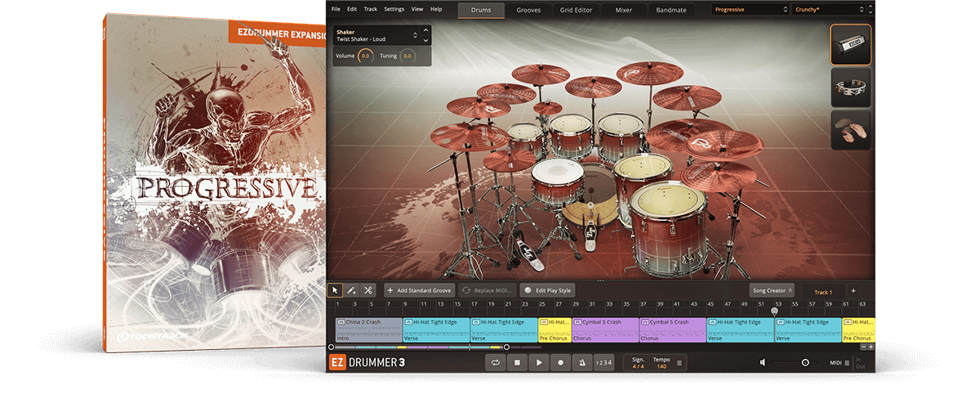Click Add Standard Groove button
Viewport: 980px width, 399px height.
coord(418,290)
